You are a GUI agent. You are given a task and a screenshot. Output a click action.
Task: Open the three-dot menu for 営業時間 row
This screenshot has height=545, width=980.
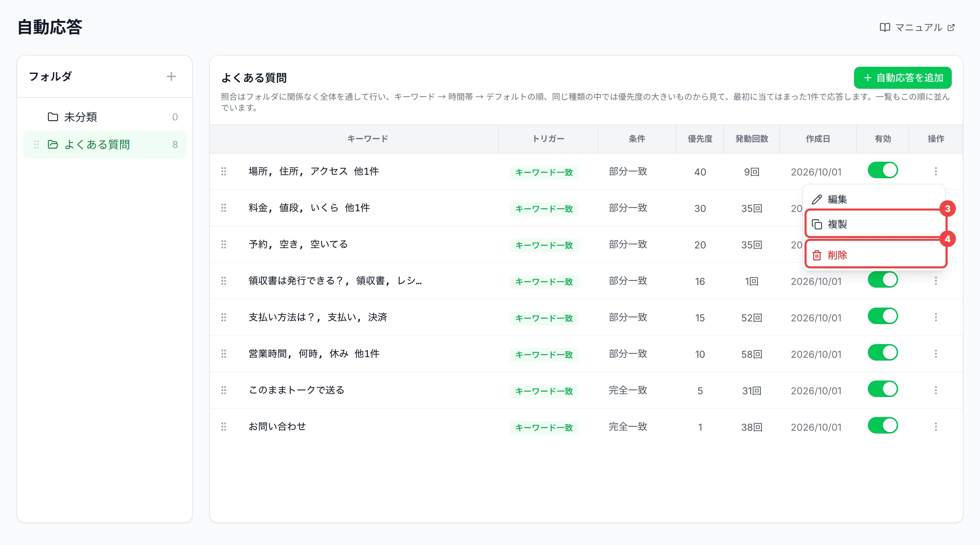(x=936, y=354)
